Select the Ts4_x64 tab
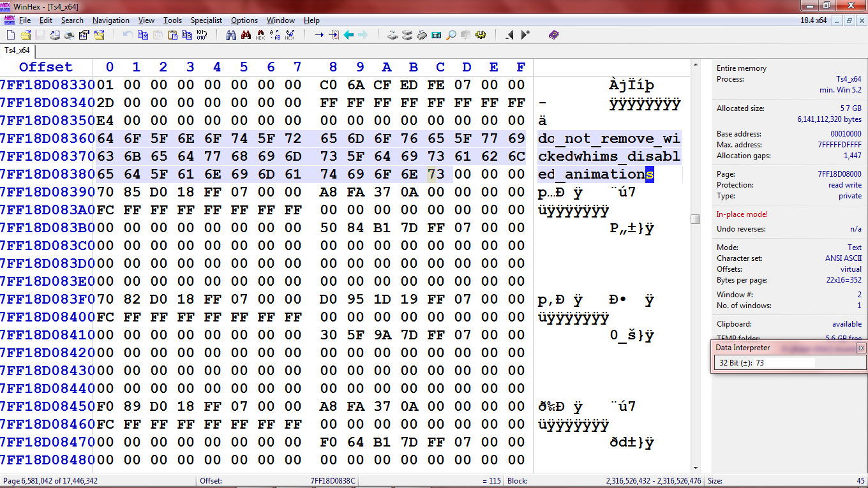This screenshot has height=488, width=868. tap(17, 50)
